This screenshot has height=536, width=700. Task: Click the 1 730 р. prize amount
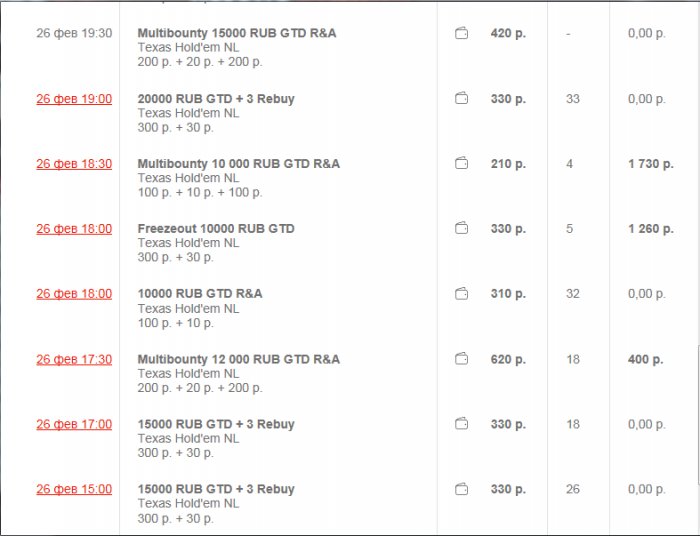tap(650, 164)
